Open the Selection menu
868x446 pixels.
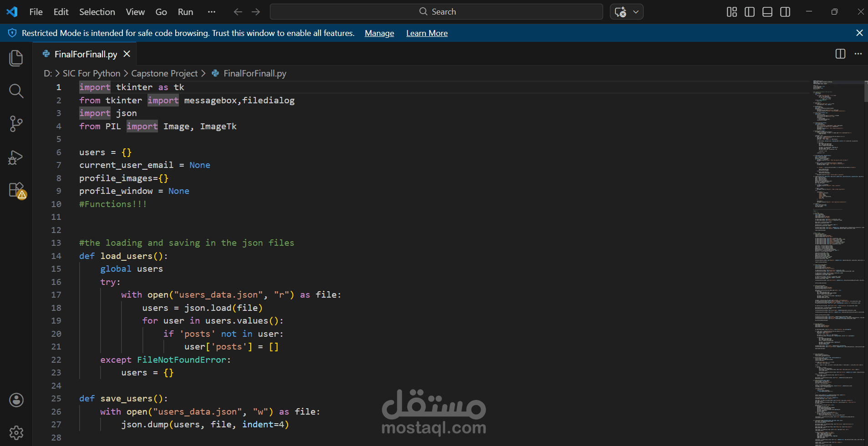[97, 12]
